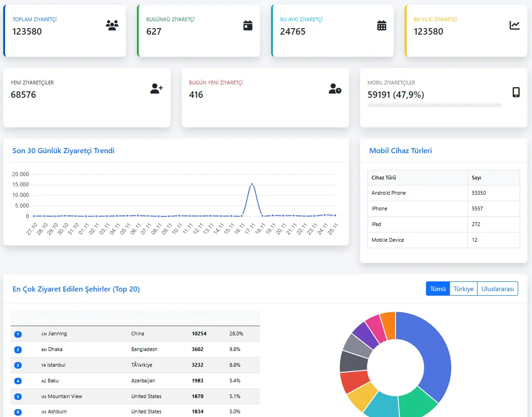This screenshot has height=417, width=532.
Task: Click the 17.11 peak point on trend chart
Action: coord(252,184)
